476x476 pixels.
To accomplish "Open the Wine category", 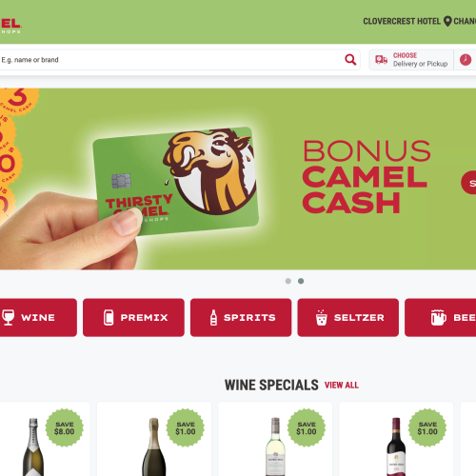I will coord(38,317).
